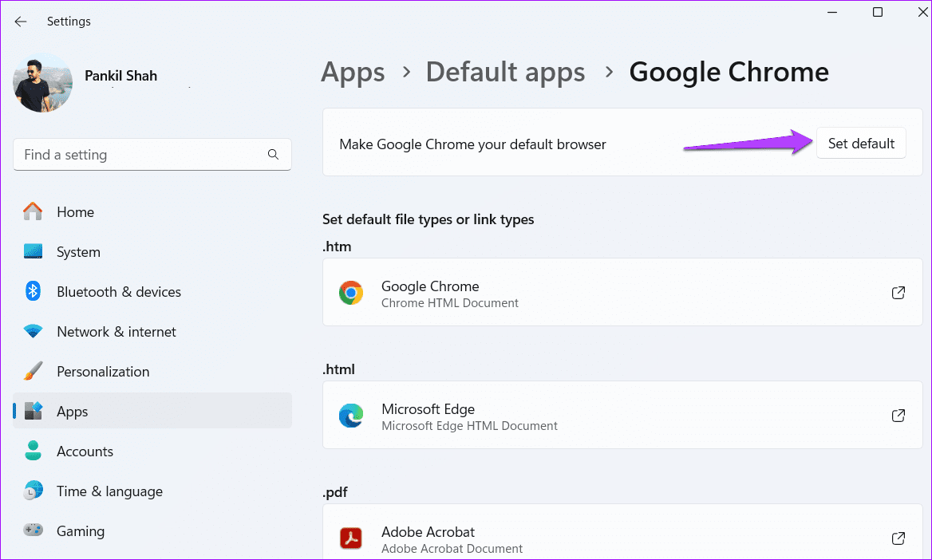Open the .html file type handler picker
932x560 pixels.
click(622, 415)
